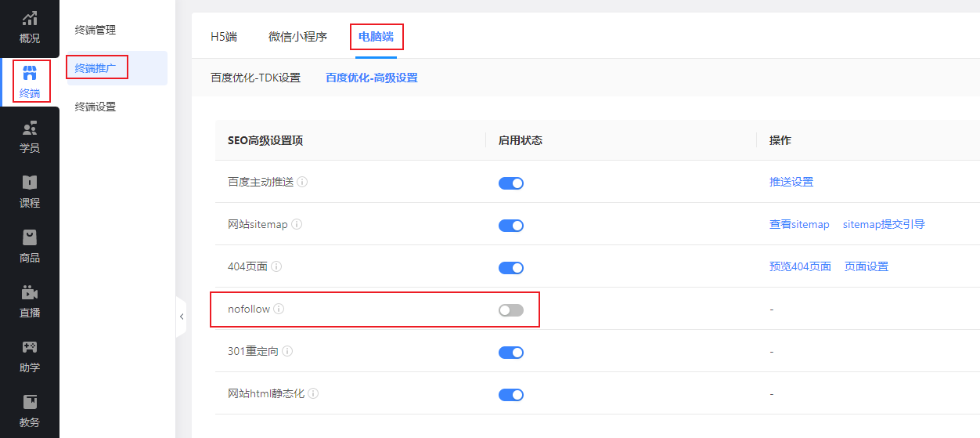Toggle the 百度主动推送 switch off
980x438 pixels.
(511, 183)
